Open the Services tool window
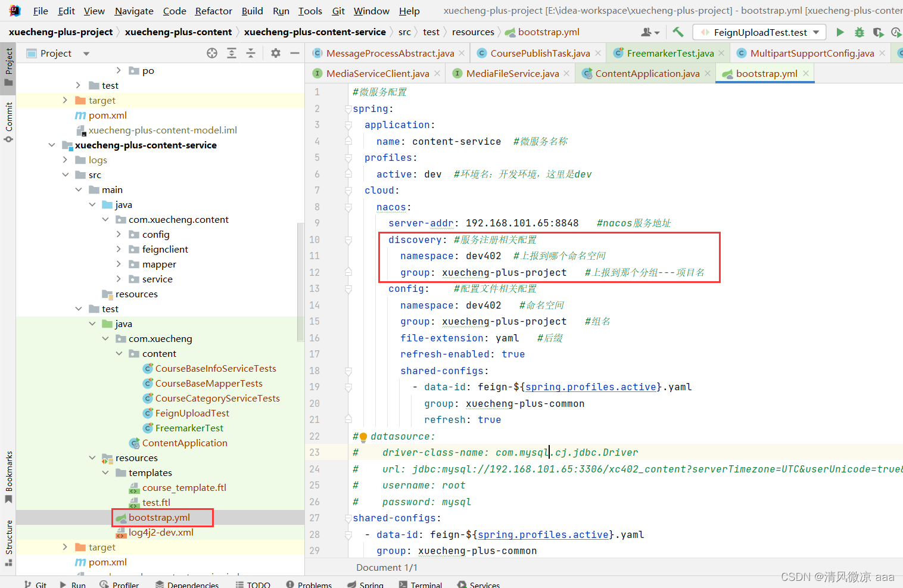The height and width of the screenshot is (588, 903). 478,584
